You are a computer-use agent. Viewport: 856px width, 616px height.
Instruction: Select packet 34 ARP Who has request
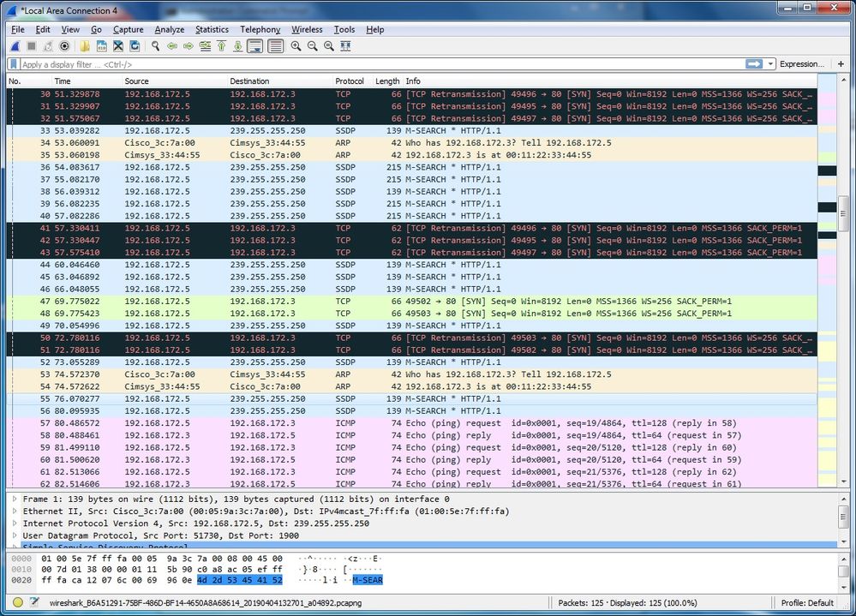[412, 143]
